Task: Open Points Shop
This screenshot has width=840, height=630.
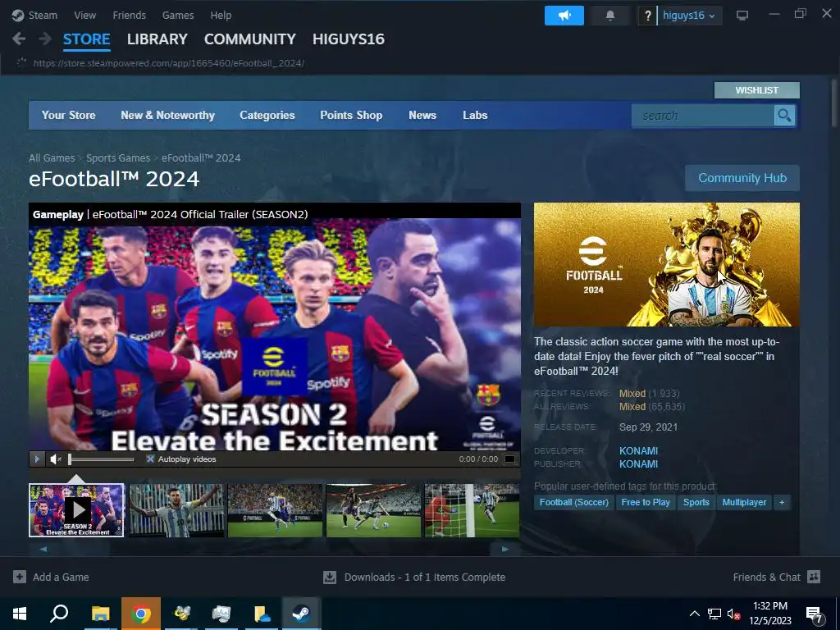Action: (351, 115)
